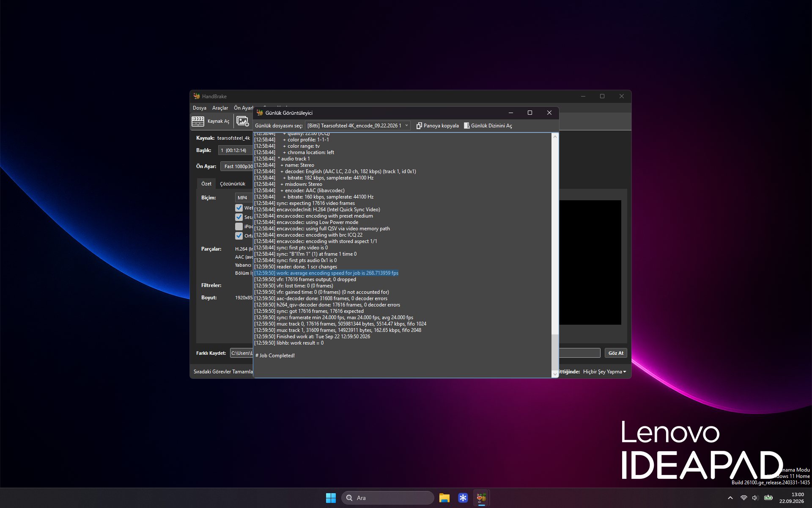Click the taskbar Ara search box
This screenshot has width=812, height=508.
pyautogui.click(x=387, y=498)
